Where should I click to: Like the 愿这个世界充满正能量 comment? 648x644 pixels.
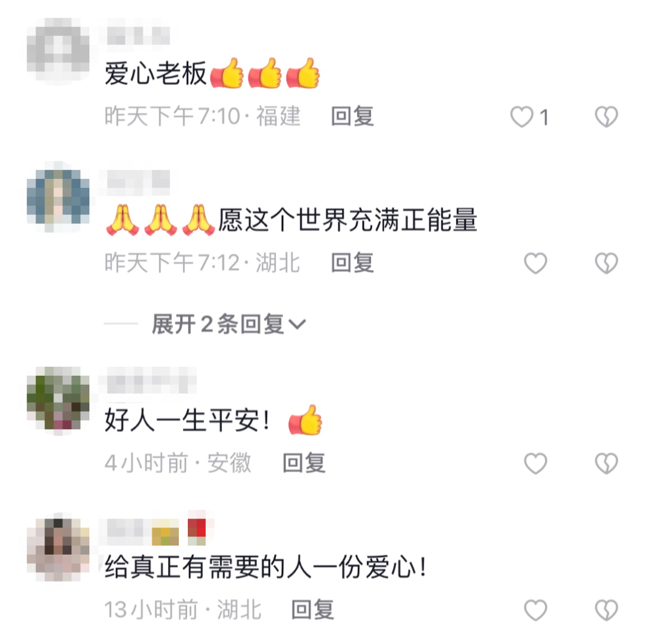click(536, 263)
